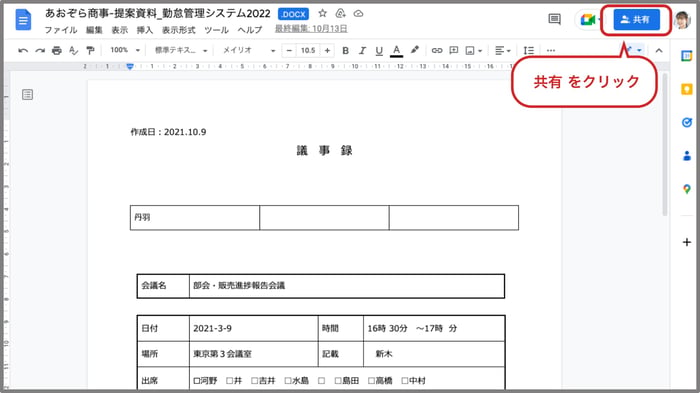Screen dimensions: 700x393
Task: Open the line spacing options
Action: pos(529,50)
